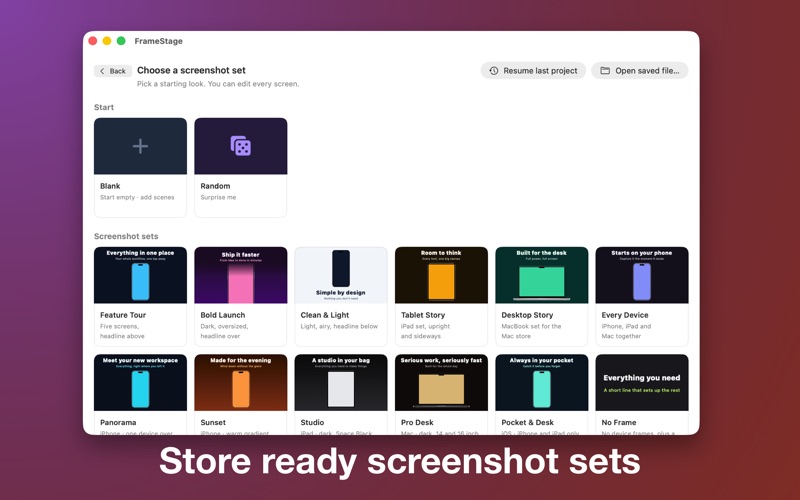Click the Sunset label
Image resolution: width=800 pixels, height=500 pixels.
[x=213, y=422]
